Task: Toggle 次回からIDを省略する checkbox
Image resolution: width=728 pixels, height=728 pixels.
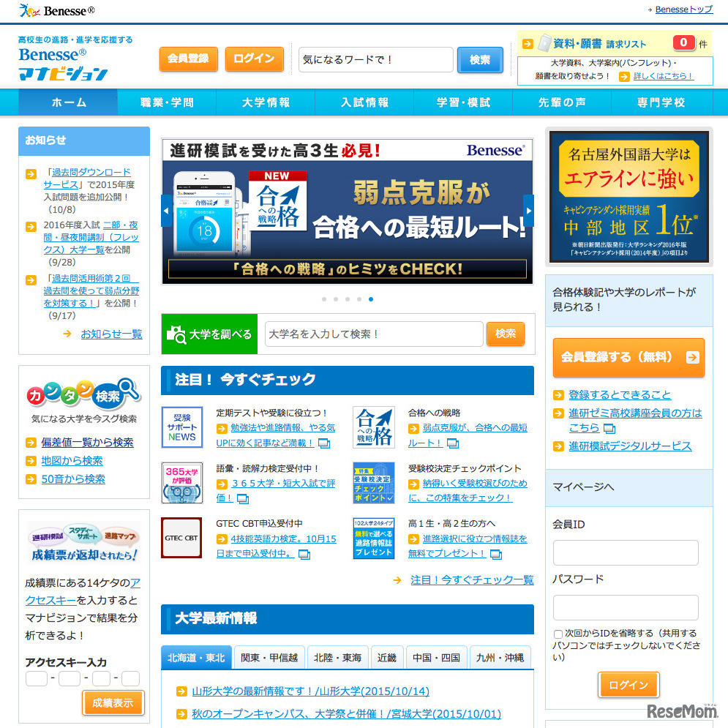Action: 558,634
